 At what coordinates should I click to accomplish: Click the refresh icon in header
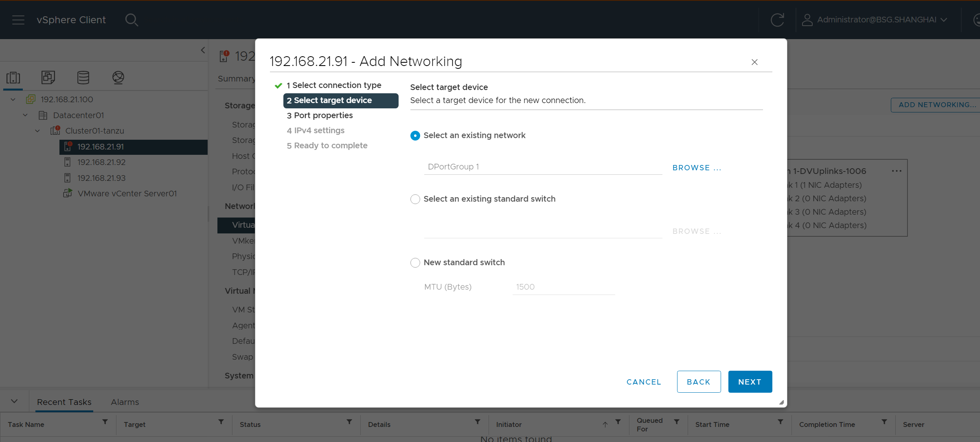click(777, 20)
